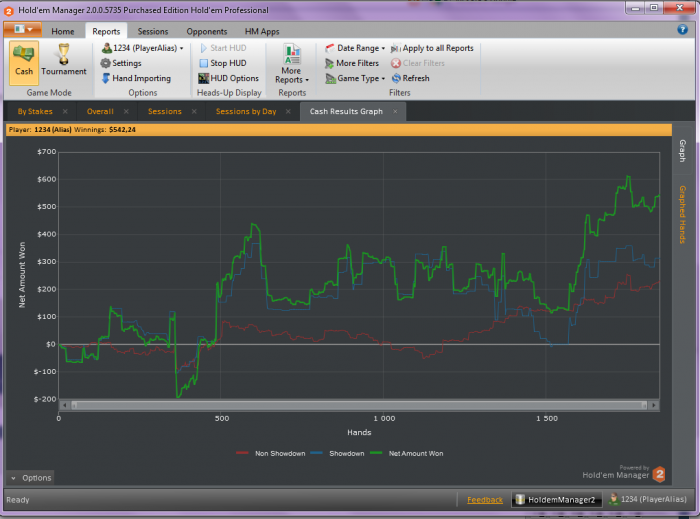Select the Graph side tab
The image size is (700, 519).
click(x=682, y=151)
